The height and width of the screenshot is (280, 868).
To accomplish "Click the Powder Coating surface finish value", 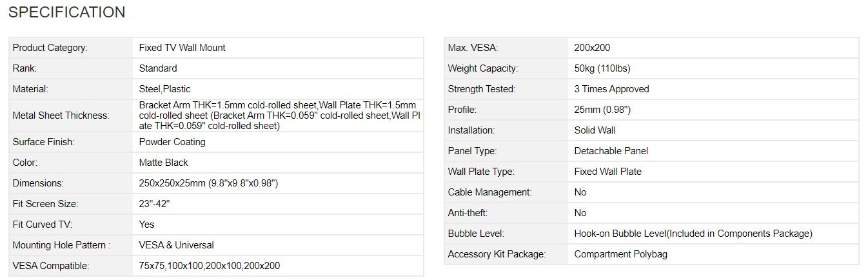I will (x=172, y=142).
